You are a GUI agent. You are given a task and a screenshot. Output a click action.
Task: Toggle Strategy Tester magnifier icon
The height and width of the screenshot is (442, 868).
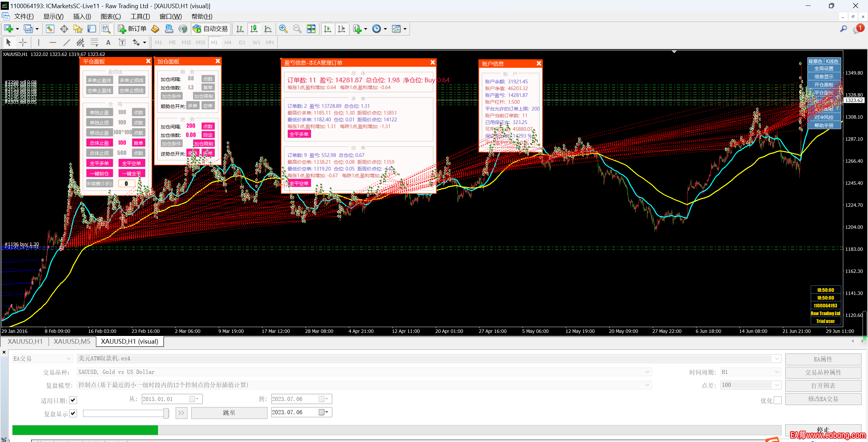(106, 29)
